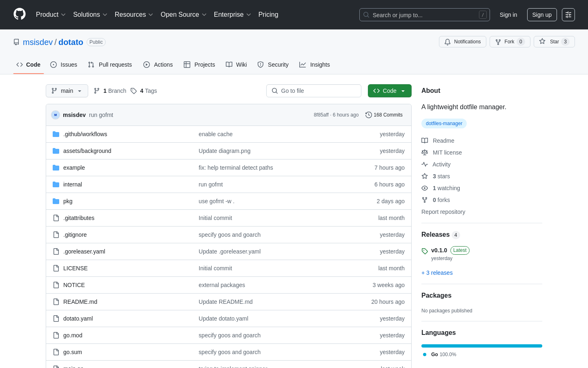
Task: Open the GitHub home logo
Action: pos(20,14)
